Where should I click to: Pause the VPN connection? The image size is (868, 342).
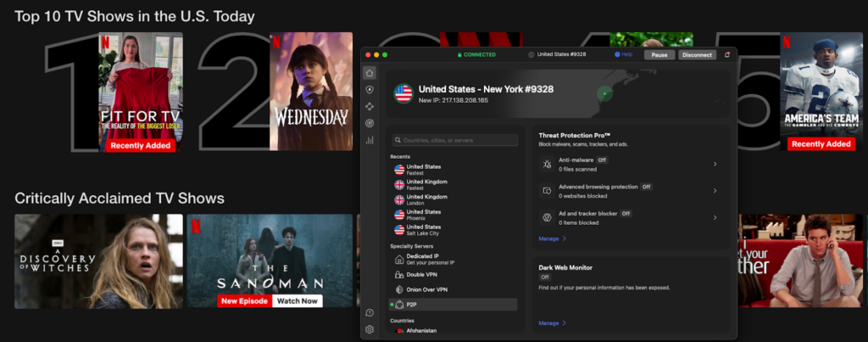[x=659, y=55]
